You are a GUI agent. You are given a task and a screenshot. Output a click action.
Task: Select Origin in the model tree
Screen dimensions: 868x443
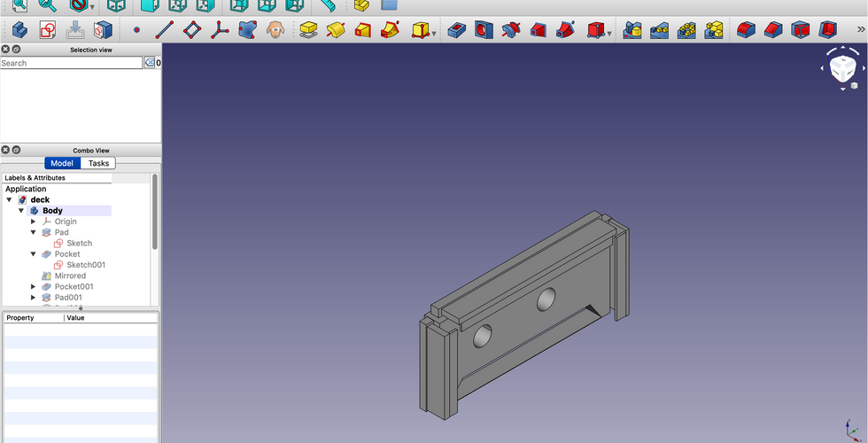pyautogui.click(x=66, y=221)
